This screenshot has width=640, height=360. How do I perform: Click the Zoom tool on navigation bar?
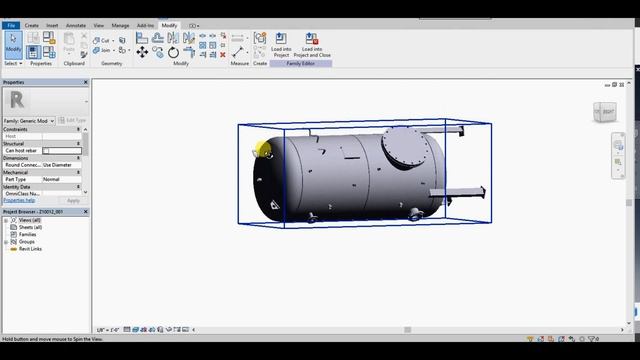pos(618,162)
